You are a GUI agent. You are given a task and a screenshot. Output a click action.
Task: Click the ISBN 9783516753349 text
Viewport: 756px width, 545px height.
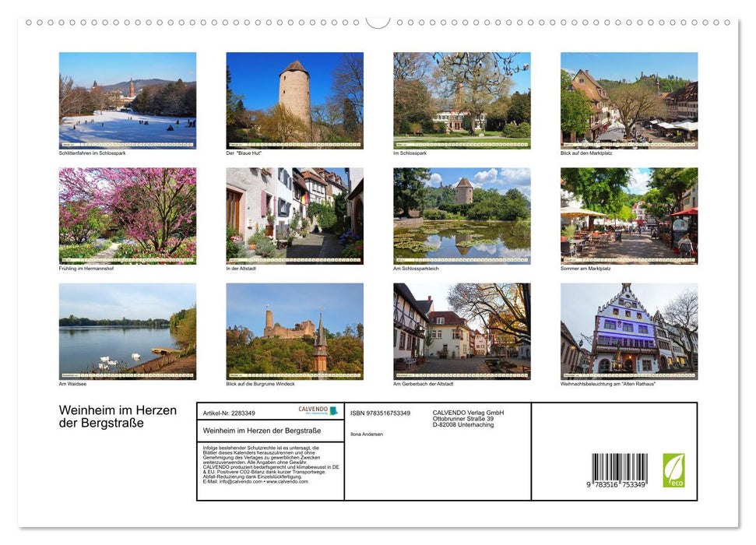(x=381, y=413)
